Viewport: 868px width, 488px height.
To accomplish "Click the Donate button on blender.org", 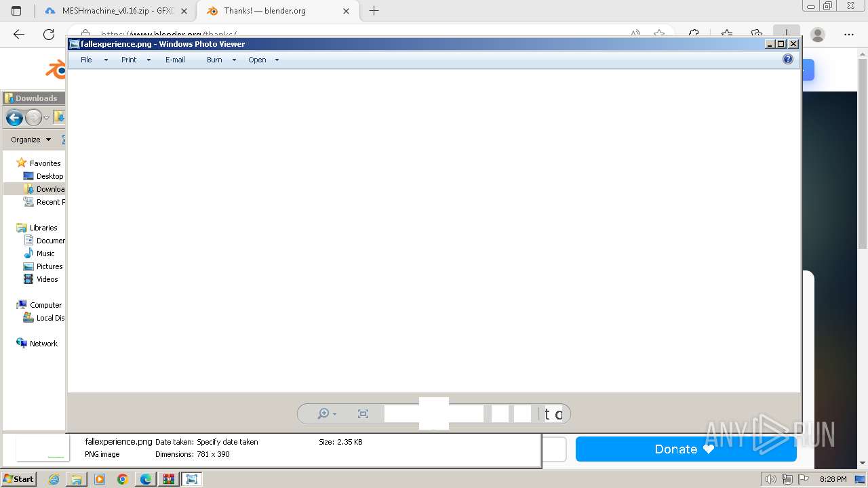I will [x=686, y=449].
